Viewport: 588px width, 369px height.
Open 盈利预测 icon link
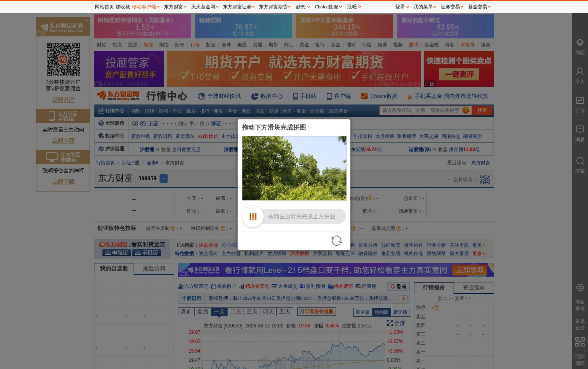312,286
